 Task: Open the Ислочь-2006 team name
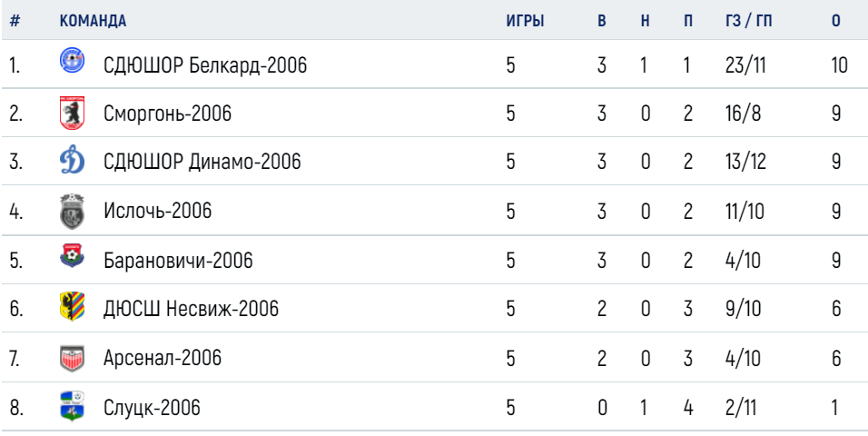157,211
